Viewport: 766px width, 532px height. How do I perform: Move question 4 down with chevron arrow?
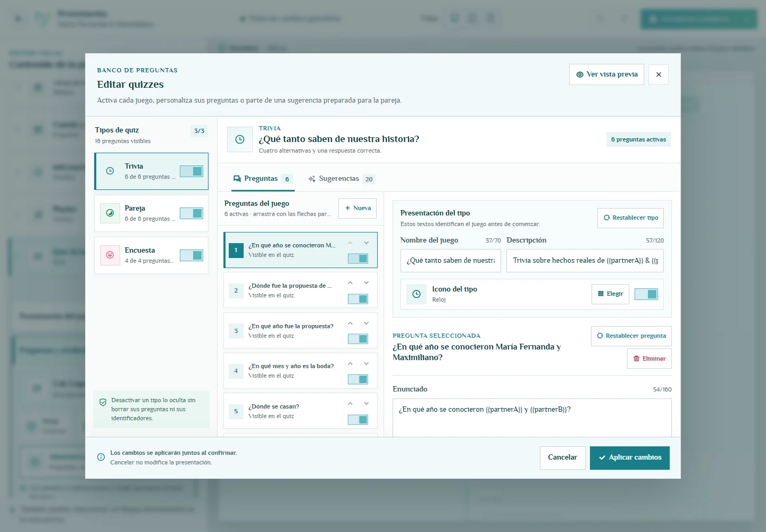[367, 363]
